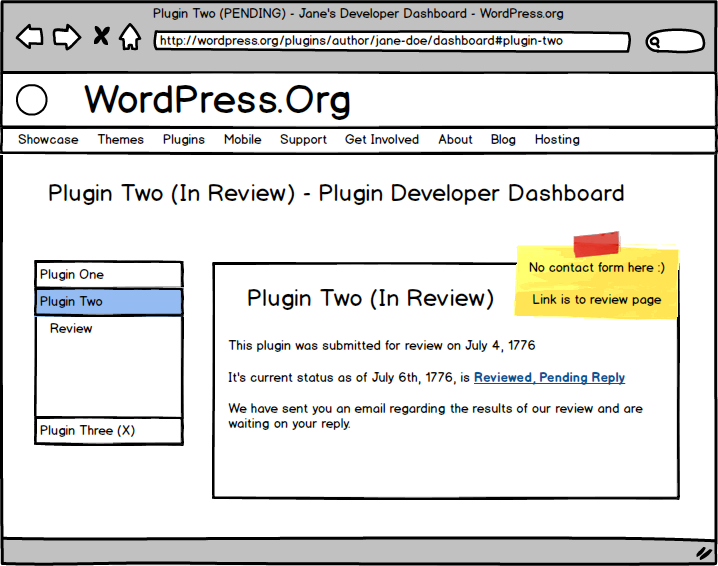Click the search magnifier icon
This screenshot has height=566, width=718.
656,42
